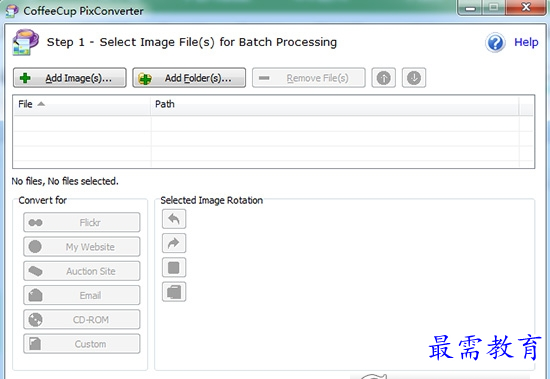Click the Add Image(s)... button
This screenshot has width=550, height=379.
click(70, 78)
